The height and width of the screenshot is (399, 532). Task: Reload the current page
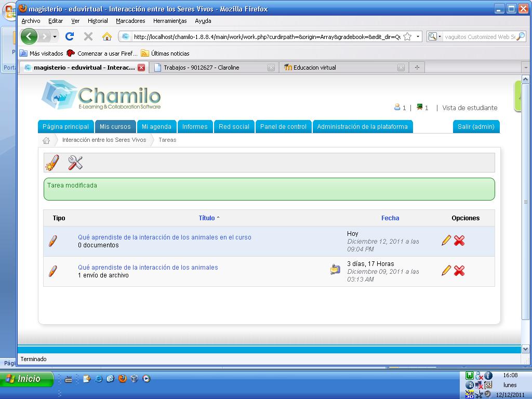point(70,36)
